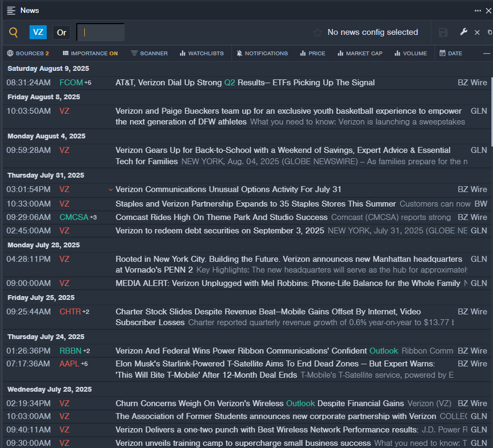Expand the Unusual Options Activity story arrow
The height and width of the screenshot is (448, 493).
111,190
